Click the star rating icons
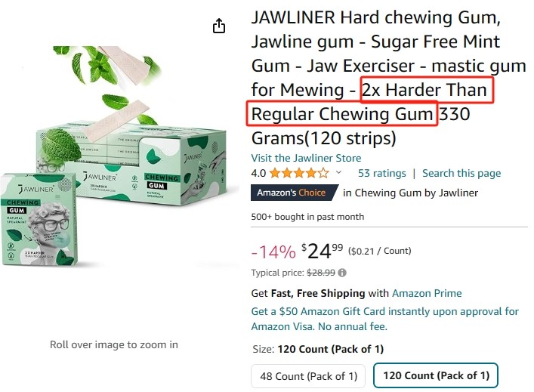 [299, 173]
